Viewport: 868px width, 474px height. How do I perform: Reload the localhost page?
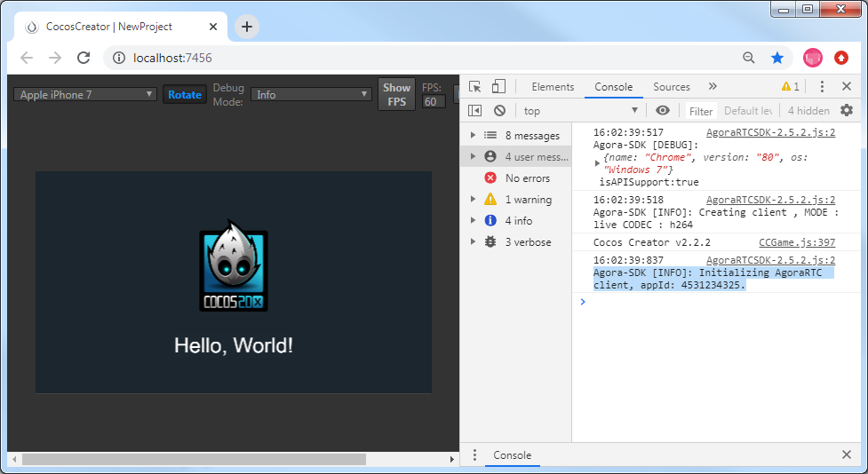click(x=84, y=58)
